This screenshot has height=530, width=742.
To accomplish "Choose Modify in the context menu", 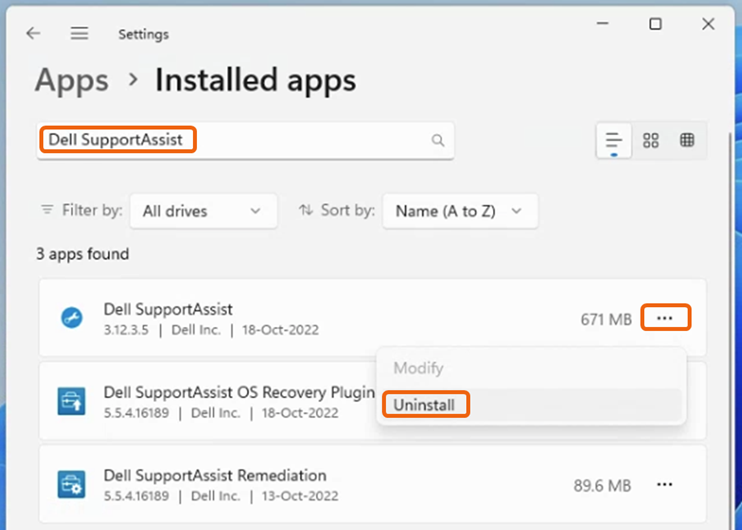I will click(418, 368).
